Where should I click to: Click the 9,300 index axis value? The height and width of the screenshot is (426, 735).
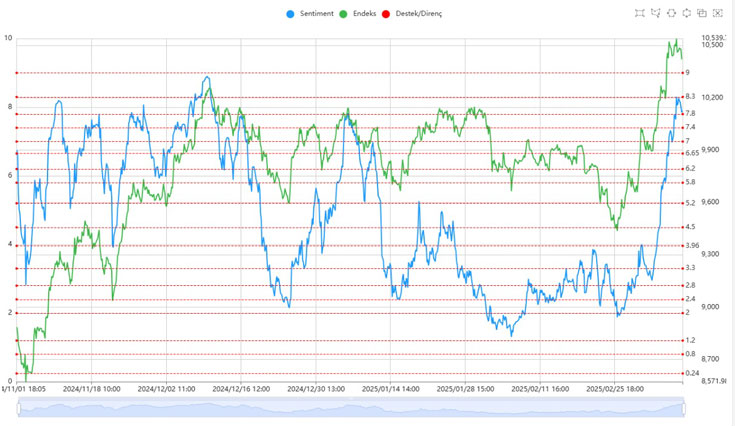[x=710, y=254]
